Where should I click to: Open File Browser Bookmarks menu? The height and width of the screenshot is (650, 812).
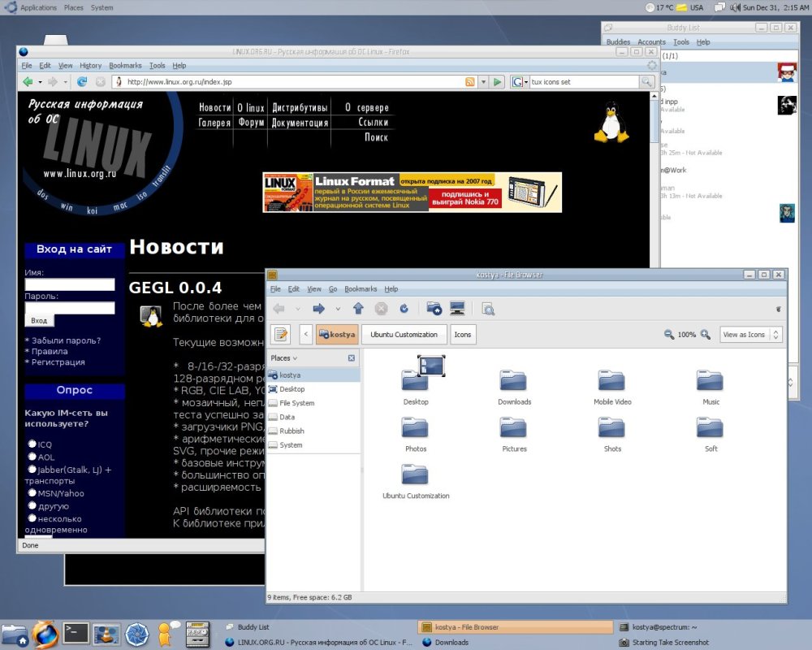[361, 288]
